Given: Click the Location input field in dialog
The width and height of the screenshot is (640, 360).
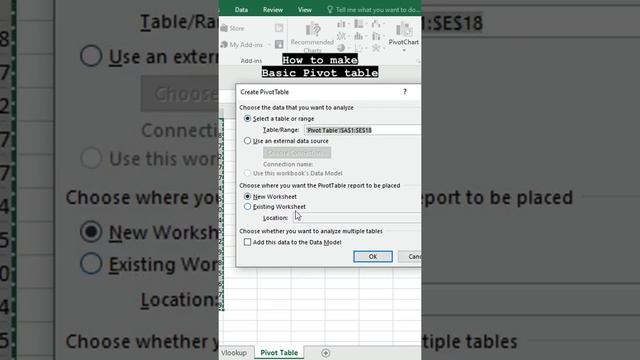Looking at the screenshot, I should [357, 218].
